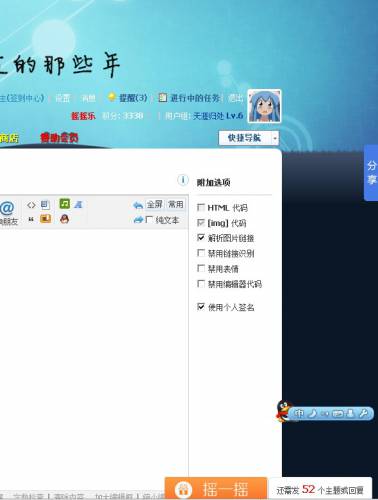Image resolution: width=378 pixels, height=500 pixels.
Task: Open the 分享 side tab
Action: tap(371, 173)
